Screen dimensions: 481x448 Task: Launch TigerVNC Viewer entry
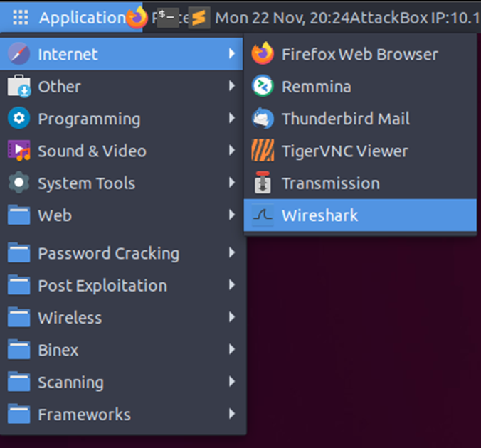360,151
